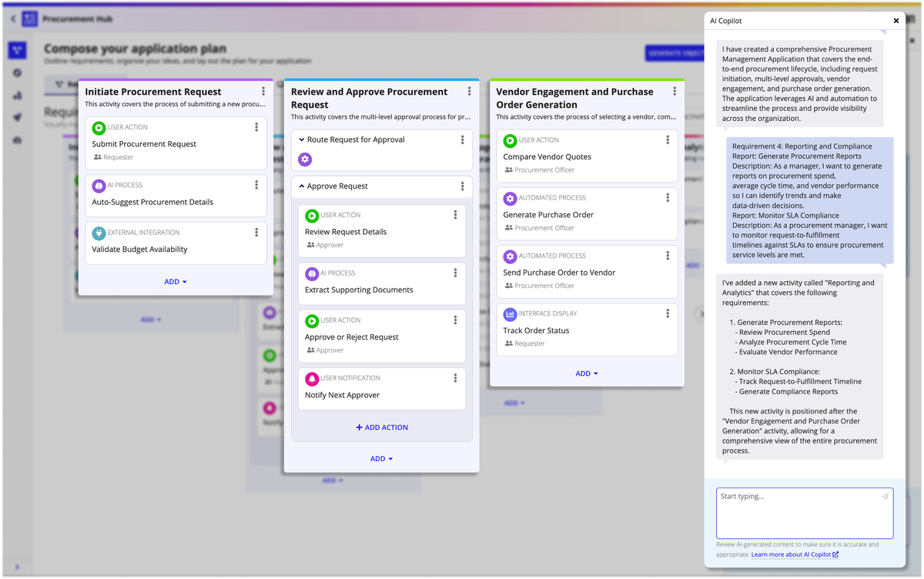Click the send icon in the Copilot input
Screen dimensions: 924x579
coord(885,497)
